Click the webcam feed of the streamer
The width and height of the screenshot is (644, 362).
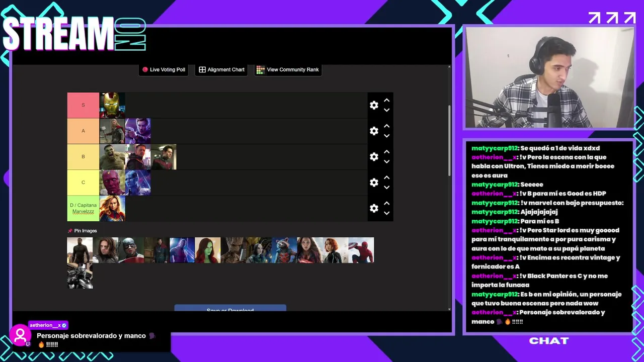550,77
